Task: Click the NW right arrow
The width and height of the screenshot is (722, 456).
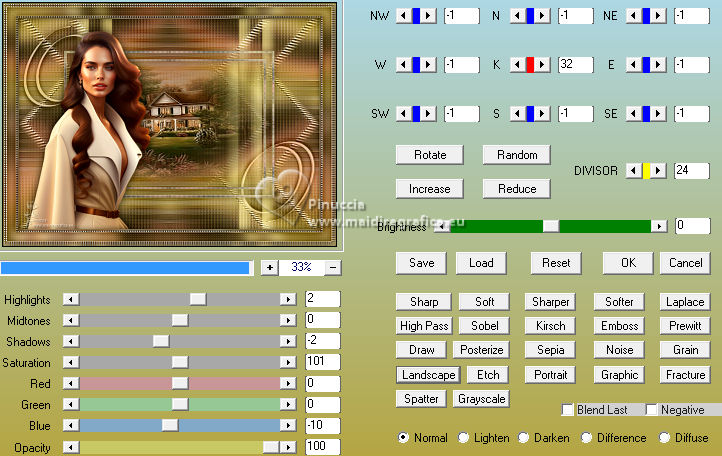Action: click(x=428, y=16)
